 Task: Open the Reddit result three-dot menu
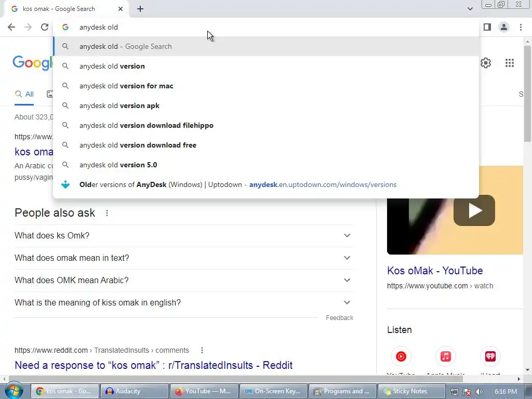click(202, 350)
